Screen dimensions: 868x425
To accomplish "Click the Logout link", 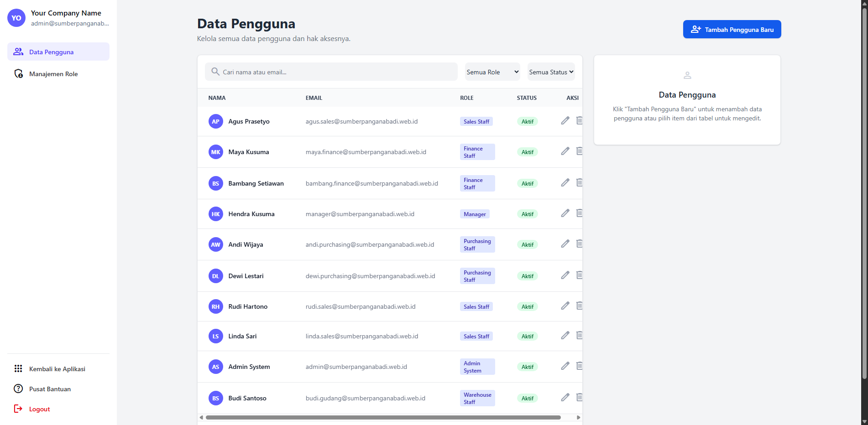I will click(39, 409).
